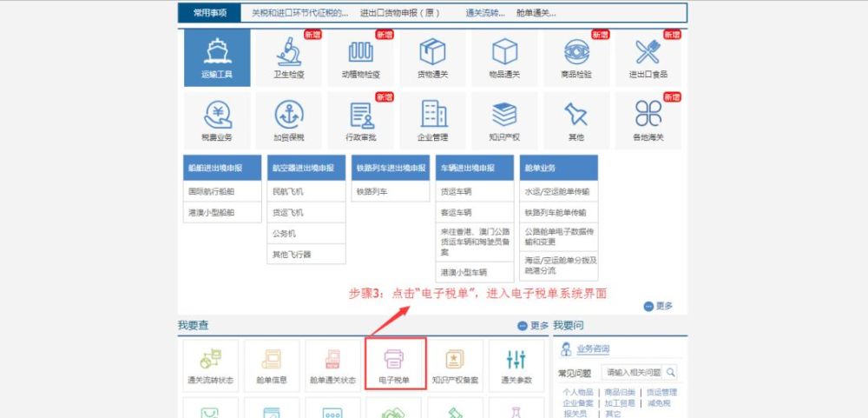
Task: Click the 船舶进出境申报 header
Action: coord(222,168)
